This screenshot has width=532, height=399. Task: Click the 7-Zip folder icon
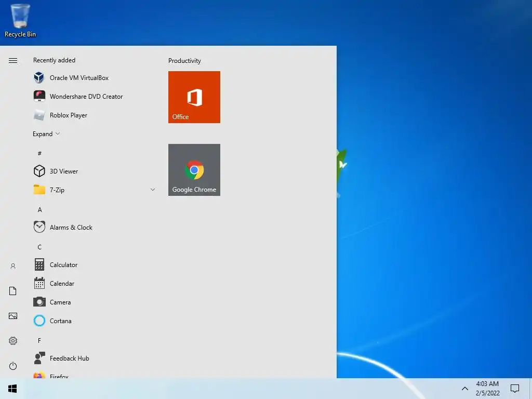pyautogui.click(x=39, y=190)
